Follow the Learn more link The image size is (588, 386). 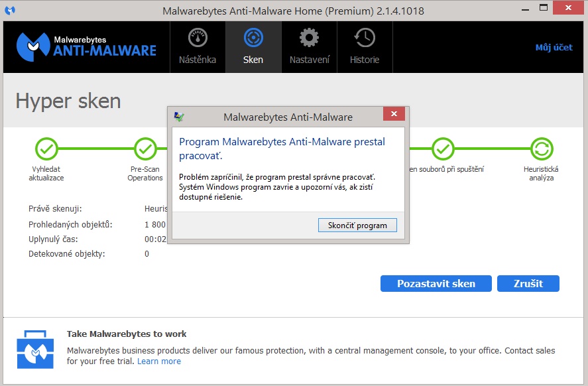pos(159,361)
